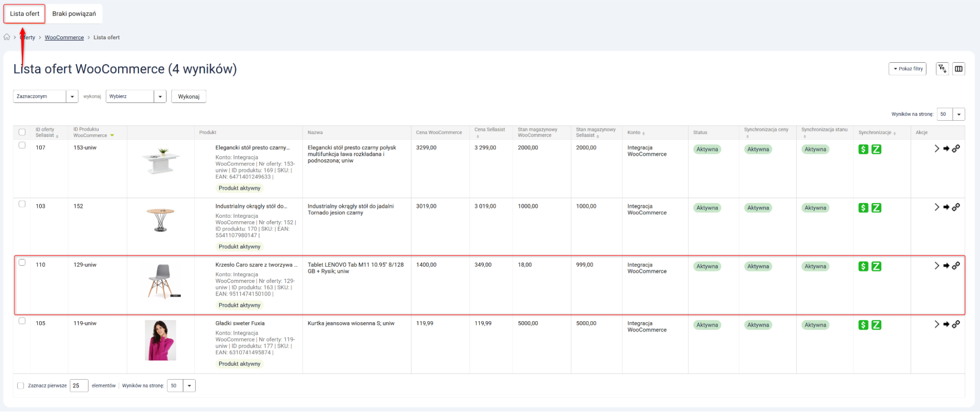
Task: Open top 'Wyników na stronę' dropdown
Action: [x=950, y=114]
